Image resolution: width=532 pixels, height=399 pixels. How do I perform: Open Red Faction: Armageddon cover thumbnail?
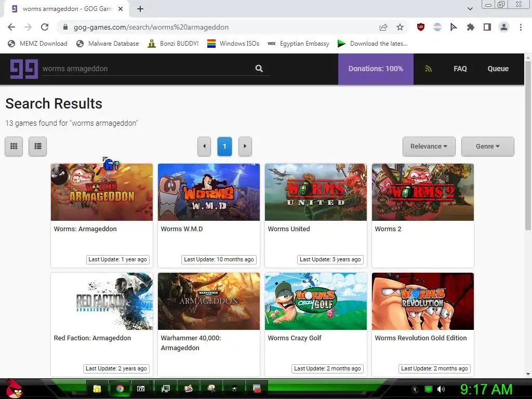[102, 301]
